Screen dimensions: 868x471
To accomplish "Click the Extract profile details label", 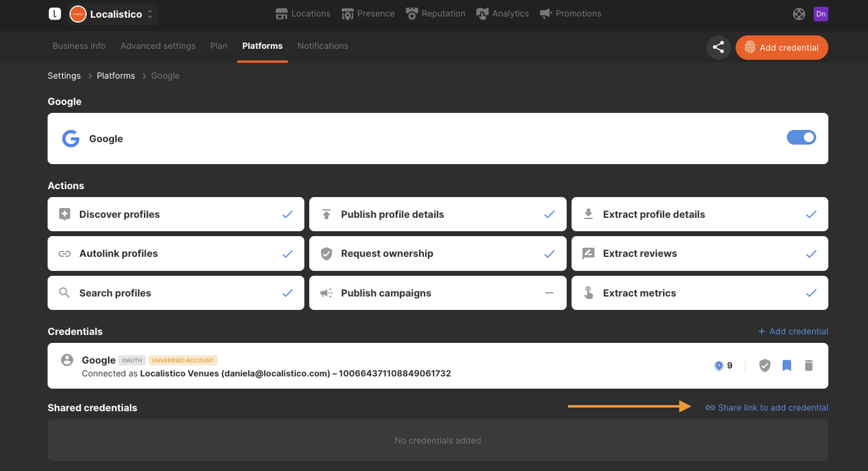I will click(654, 214).
